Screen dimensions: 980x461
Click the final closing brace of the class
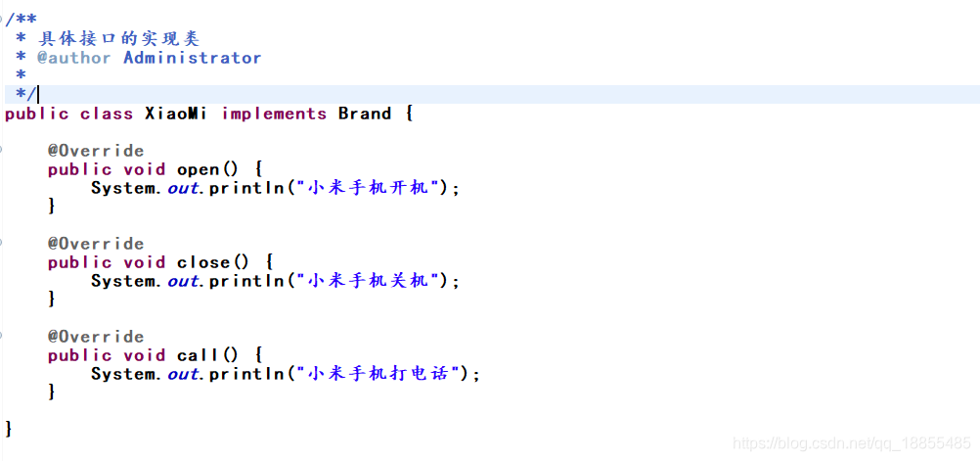tap(8, 429)
